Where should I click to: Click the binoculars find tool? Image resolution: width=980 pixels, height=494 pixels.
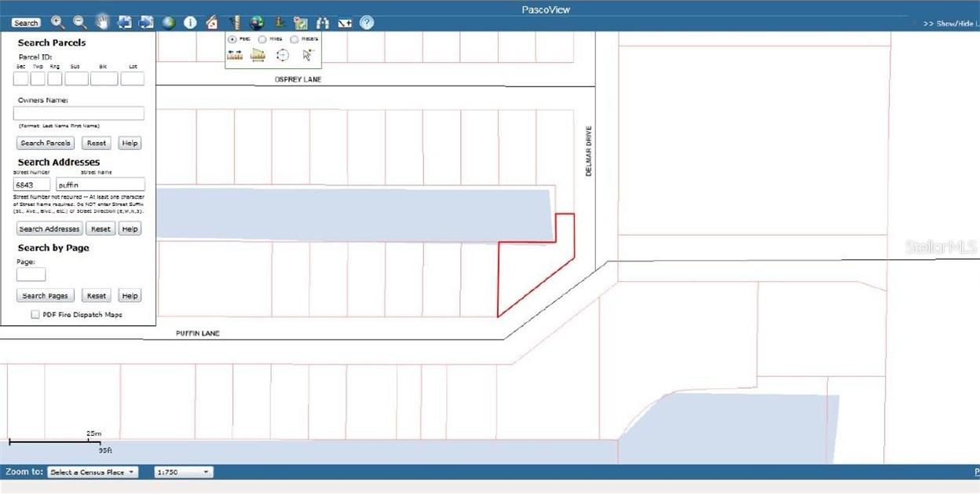pos(323,22)
